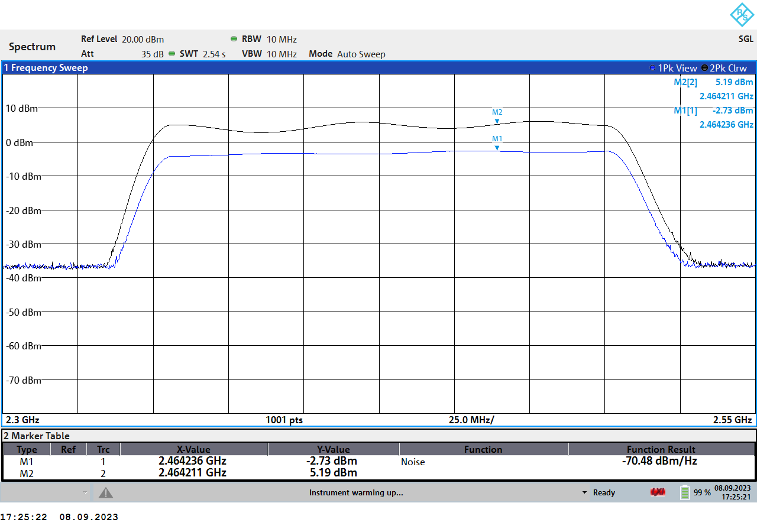This screenshot has height=532, width=757.
Task: Click the Rohde & Schwarz logo icon
Action: (x=742, y=15)
